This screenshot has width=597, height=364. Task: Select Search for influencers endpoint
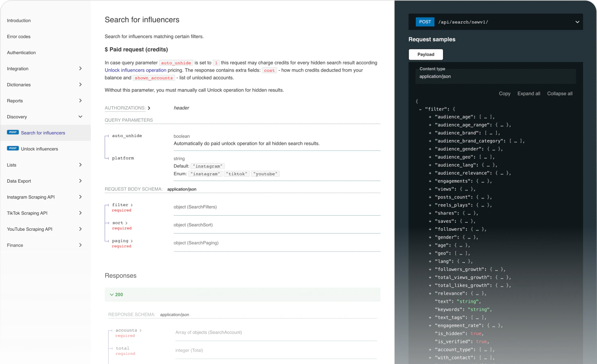point(45,133)
